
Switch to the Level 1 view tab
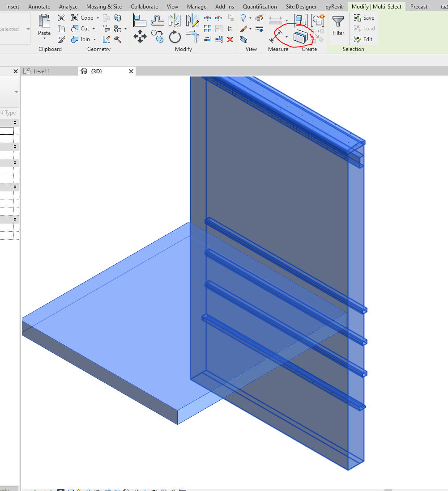pyautogui.click(x=42, y=71)
